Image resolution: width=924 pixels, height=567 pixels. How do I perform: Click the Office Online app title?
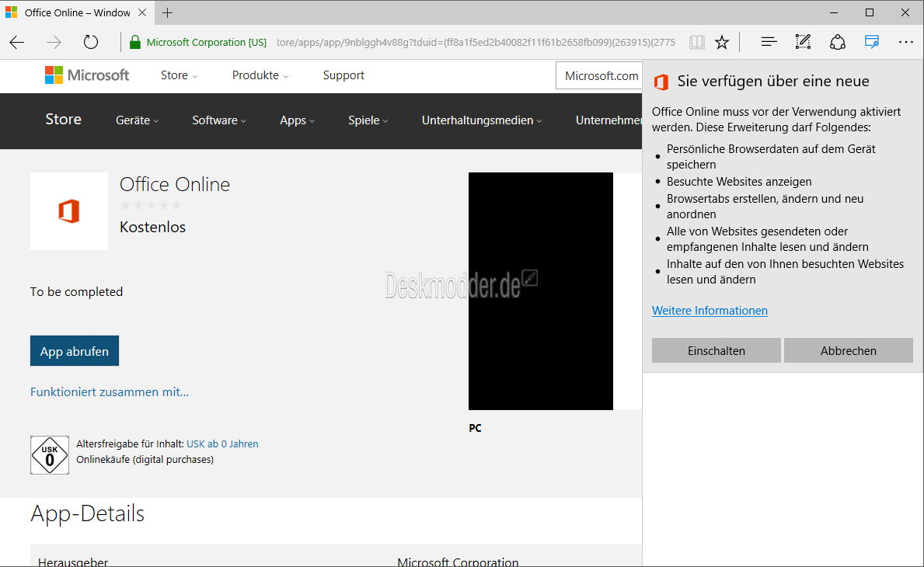(x=174, y=184)
